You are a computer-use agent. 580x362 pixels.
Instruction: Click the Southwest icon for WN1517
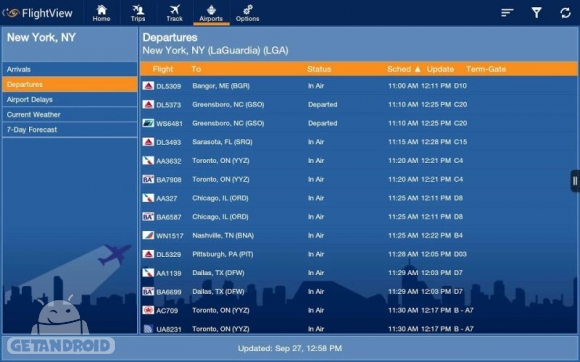point(148,236)
